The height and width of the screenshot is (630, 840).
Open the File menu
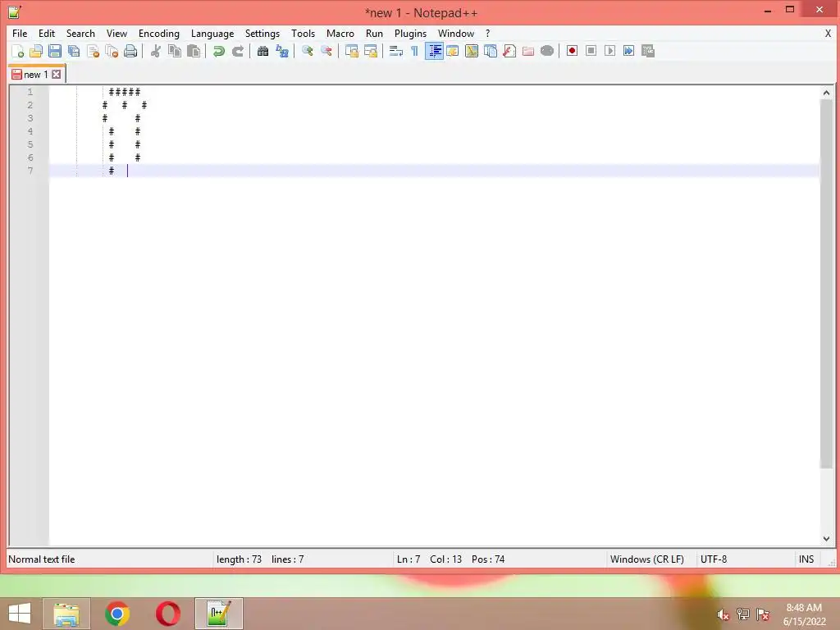[20, 33]
